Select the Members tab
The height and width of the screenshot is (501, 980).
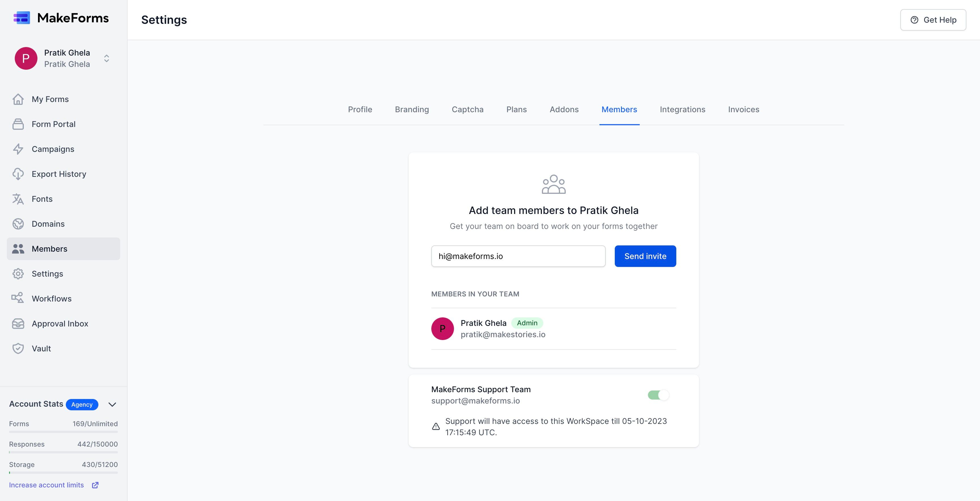pos(619,109)
